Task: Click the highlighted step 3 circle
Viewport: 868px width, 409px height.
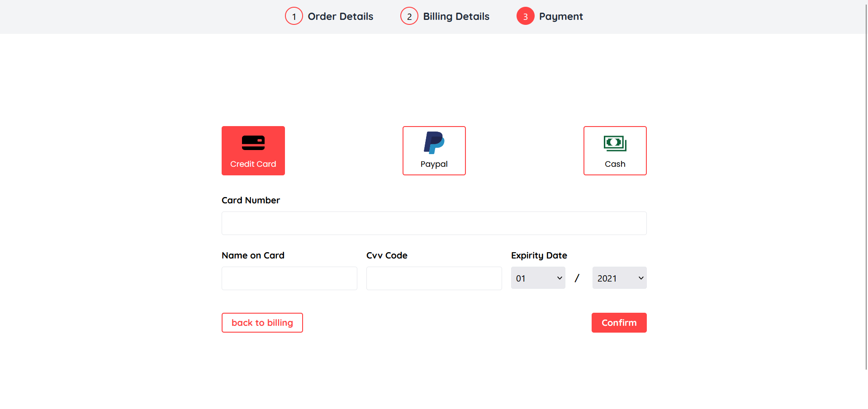Action: pos(525,16)
